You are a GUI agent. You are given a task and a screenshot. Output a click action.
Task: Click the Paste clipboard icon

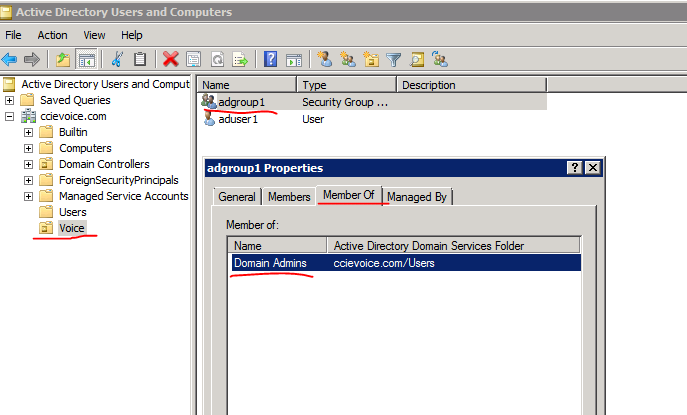(x=140, y=59)
